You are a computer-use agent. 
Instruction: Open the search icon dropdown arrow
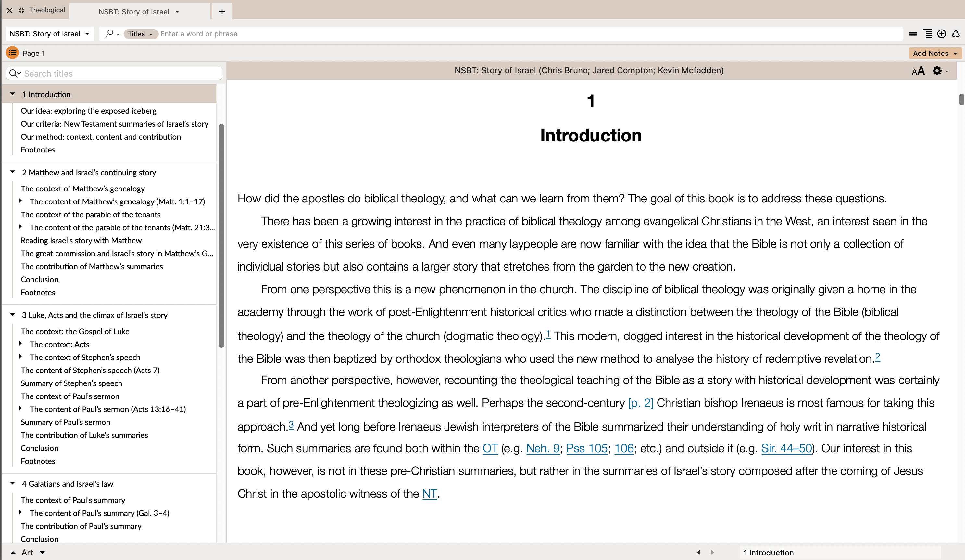click(x=118, y=34)
